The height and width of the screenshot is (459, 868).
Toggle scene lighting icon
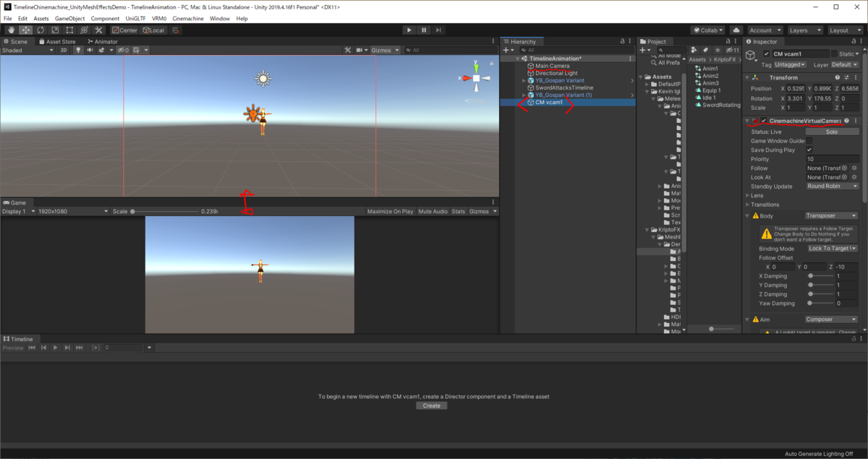pos(79,50)
